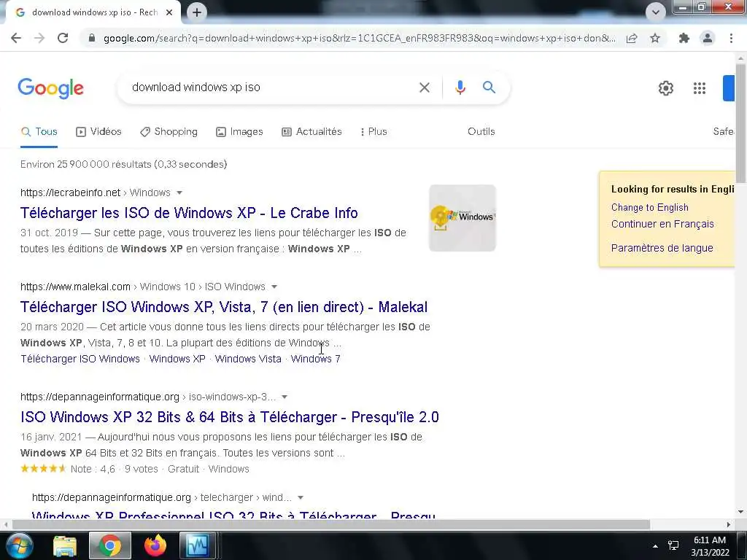The image size is (747, 560).
Task: Click the lock icon in address bar
Action: (91, 38)
